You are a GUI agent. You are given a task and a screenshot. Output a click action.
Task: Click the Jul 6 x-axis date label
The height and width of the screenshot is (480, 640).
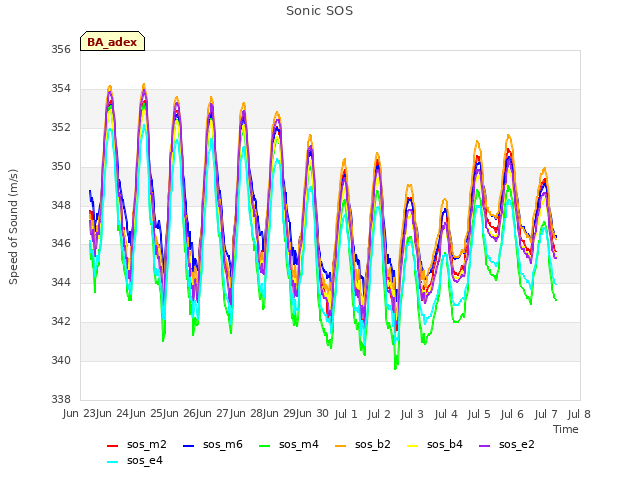click(x=512, y=415)
